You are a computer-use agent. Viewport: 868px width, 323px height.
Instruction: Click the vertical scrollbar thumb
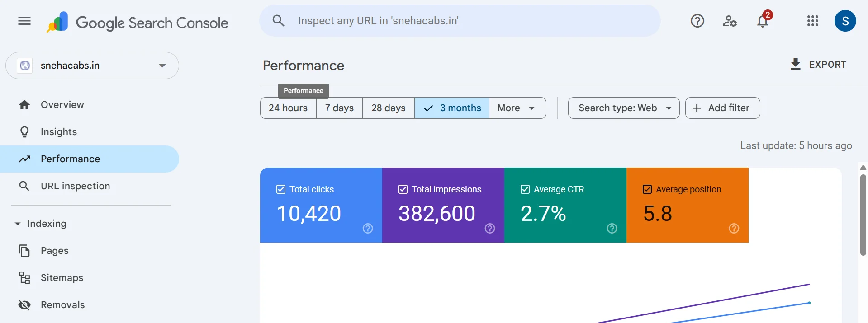coord(863,215)
